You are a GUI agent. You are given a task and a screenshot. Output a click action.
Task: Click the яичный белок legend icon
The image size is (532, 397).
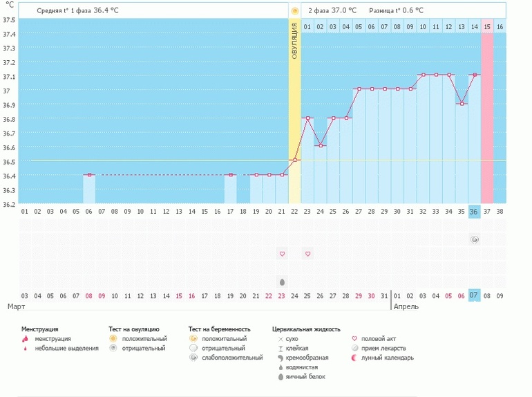[280, 376]
